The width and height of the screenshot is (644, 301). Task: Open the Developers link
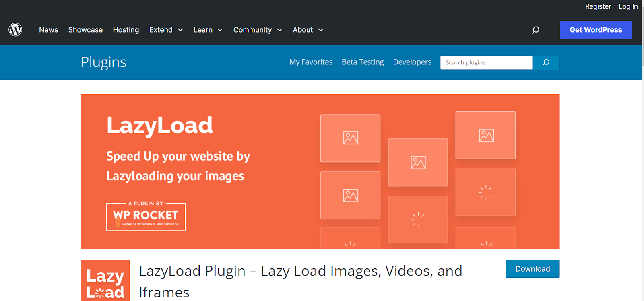tap(412, 62)
